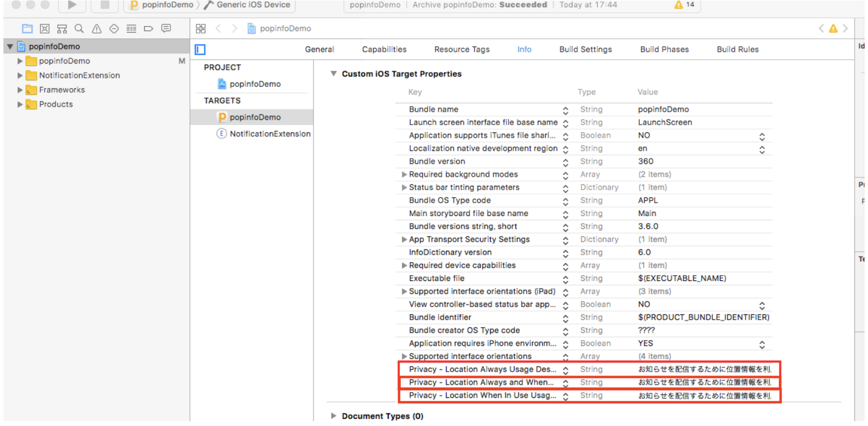Switch to the Build Settings tab
This screenshot has width=868, height=426.
[x=585, y=49]
